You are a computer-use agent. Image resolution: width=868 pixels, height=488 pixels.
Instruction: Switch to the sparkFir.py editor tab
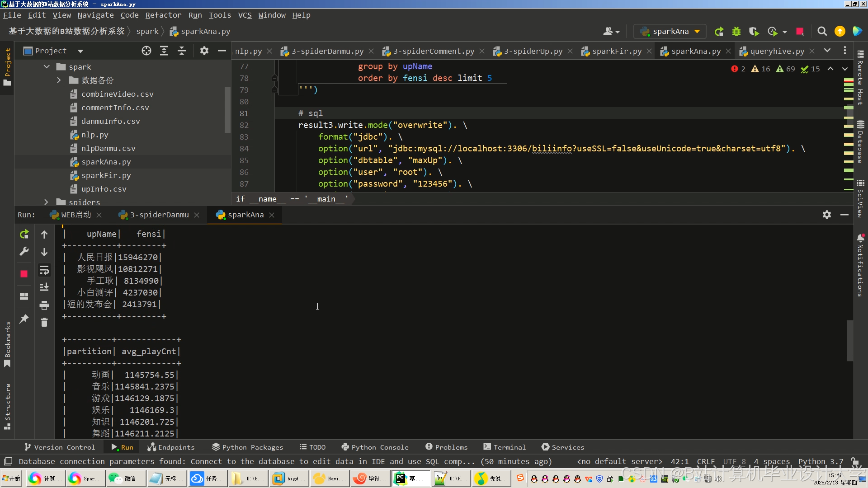(616, 51)
